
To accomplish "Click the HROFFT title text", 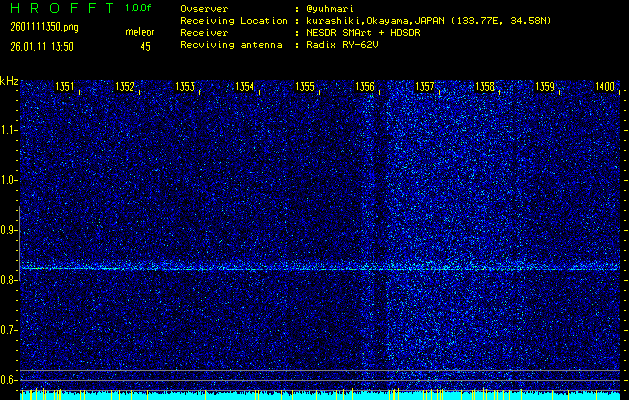I will [x=63, y=8].
